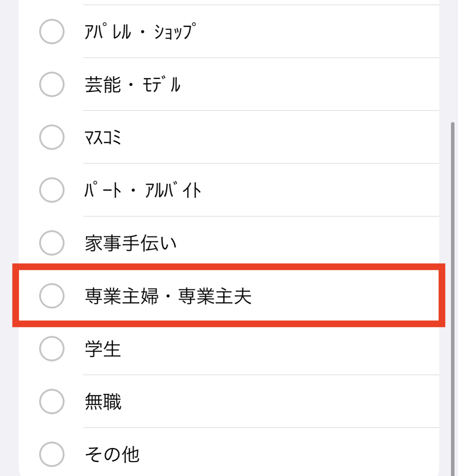
Task: Select the 専業主婦・専業主夫 radio button
Action: point(52,296)
